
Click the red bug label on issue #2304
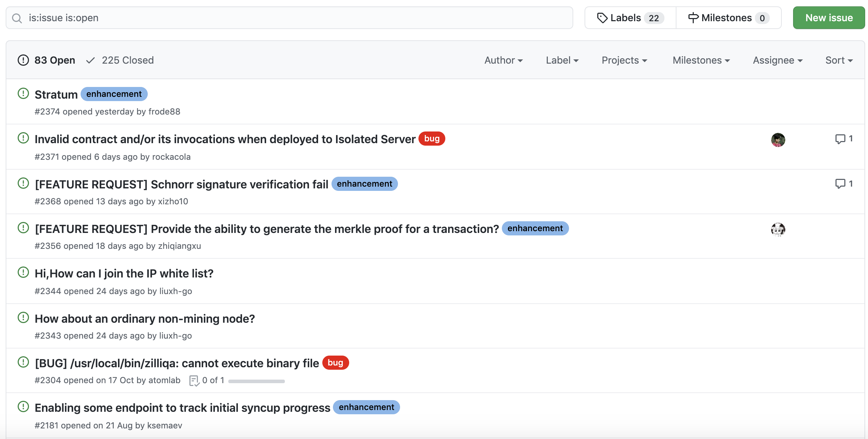click(x=335, y=363)
